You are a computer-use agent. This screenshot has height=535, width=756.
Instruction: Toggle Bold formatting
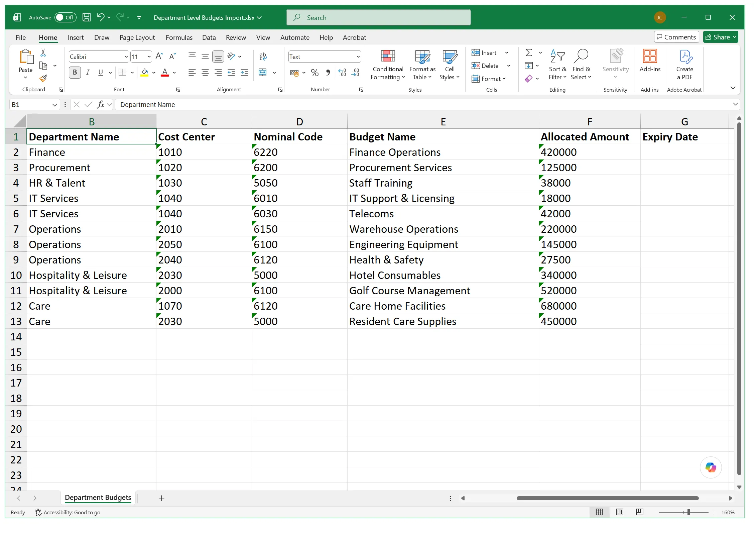(75, 73)
